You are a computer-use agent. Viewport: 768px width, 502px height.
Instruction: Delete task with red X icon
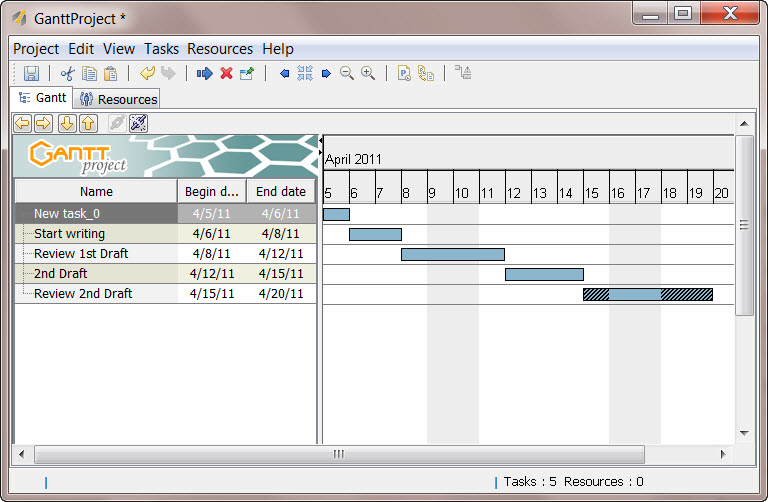coord(226,73)
